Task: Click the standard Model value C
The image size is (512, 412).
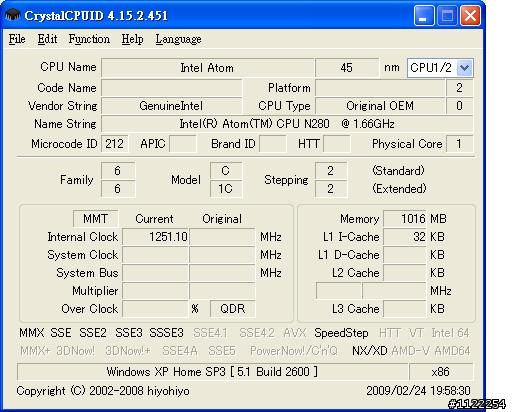Action: (226, 171)
